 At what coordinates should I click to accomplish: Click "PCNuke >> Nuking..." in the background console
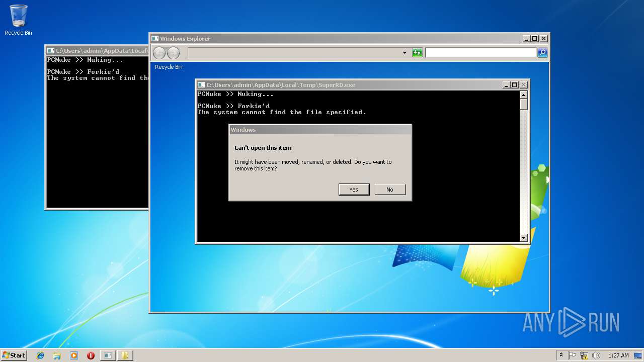[x=85, y=60]
